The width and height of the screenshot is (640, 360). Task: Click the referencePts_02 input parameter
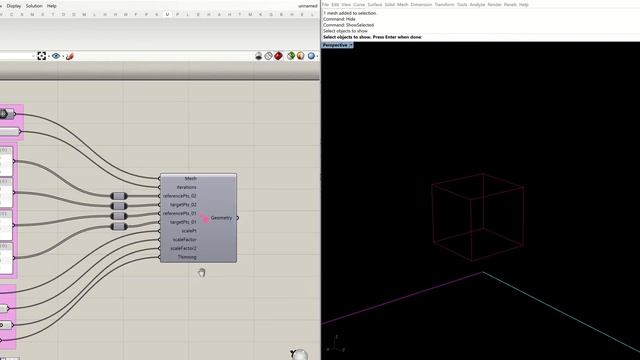point(180,196)
